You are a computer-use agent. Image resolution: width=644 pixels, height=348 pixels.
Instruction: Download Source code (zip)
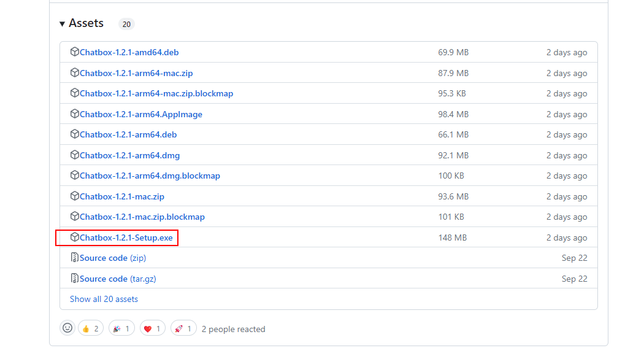click(113, 258)
